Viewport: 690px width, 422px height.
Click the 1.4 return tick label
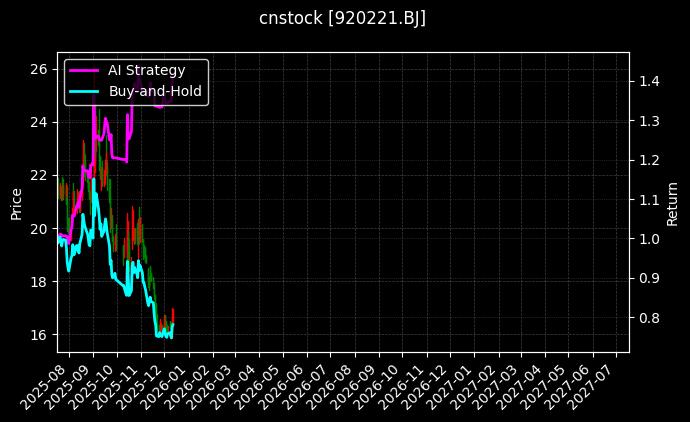point(649,81)
